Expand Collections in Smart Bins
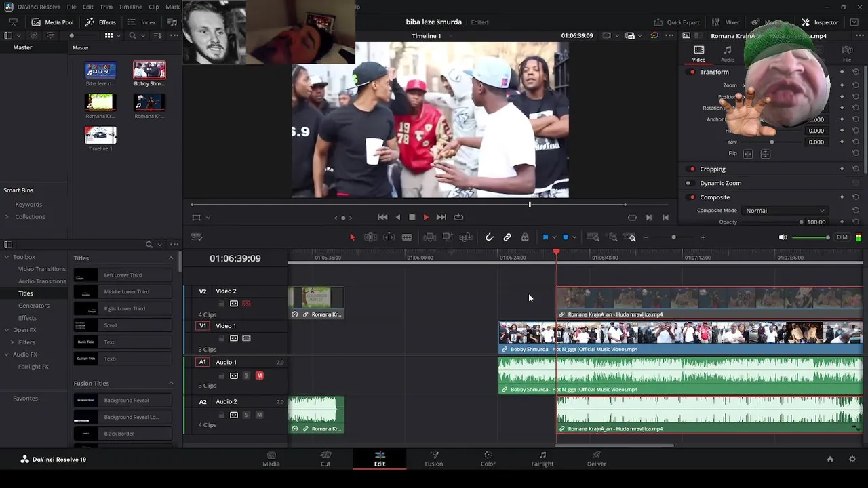This screenshot has height=488, width=868. [6, 217]
